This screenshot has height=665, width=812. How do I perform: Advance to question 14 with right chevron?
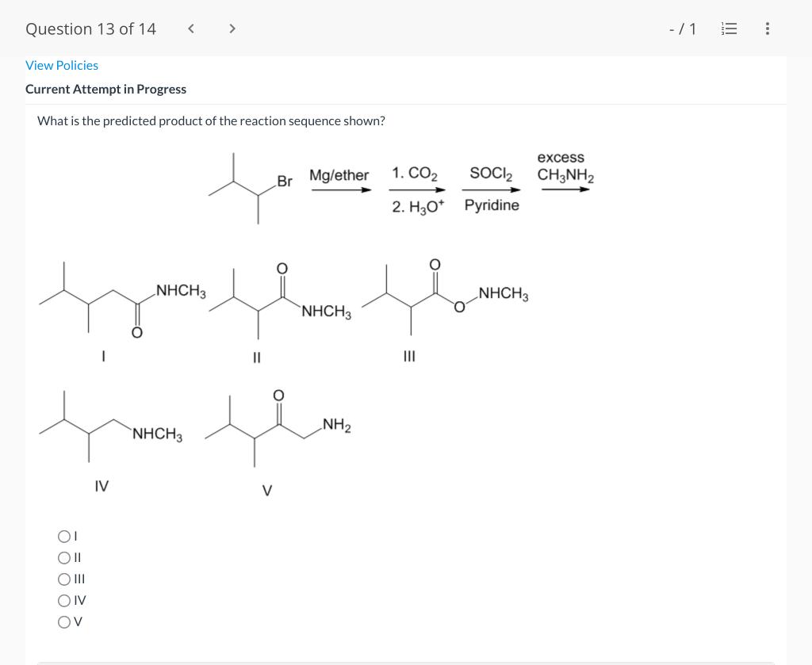(232, 29)
